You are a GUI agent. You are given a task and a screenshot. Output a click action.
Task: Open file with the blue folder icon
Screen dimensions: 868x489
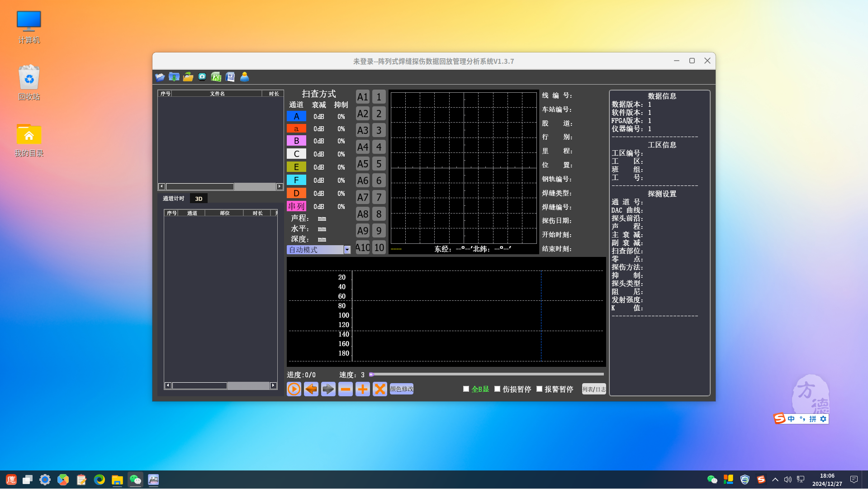[160, 77]
